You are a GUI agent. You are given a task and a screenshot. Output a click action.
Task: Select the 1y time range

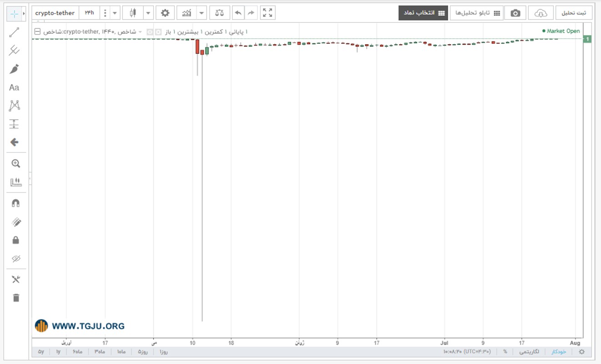tap(58, 352)
